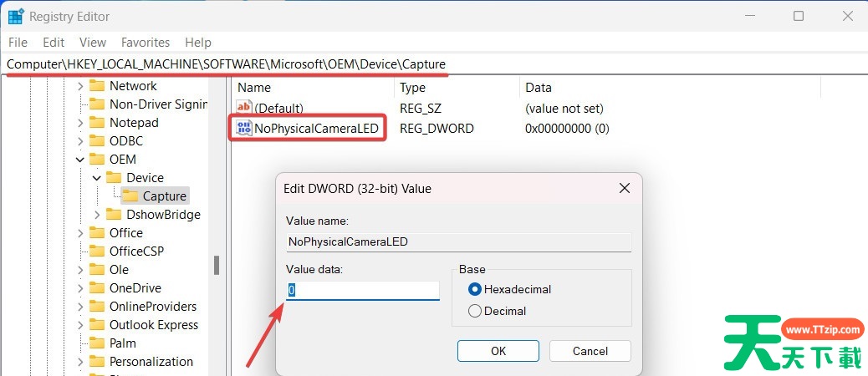Click the Registry Editor app icon
Screen dimensions: 868x376
pos(16,17)
